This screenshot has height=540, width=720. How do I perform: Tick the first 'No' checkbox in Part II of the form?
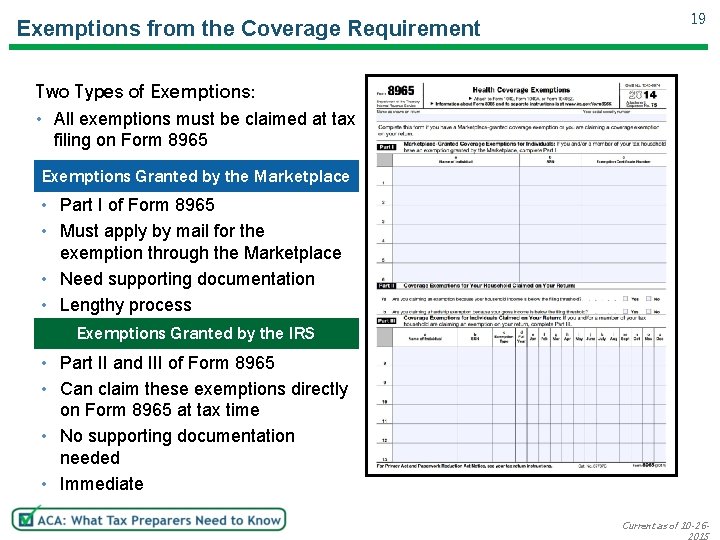pos(649,298)
